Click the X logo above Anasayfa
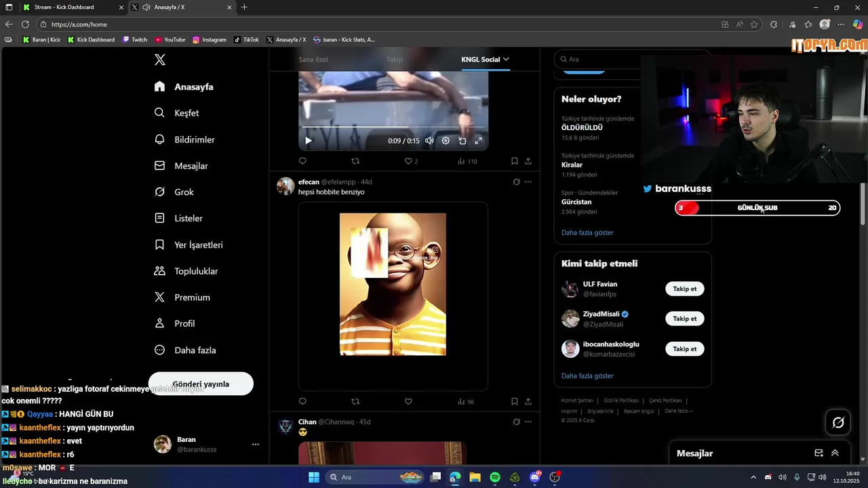868x488 pixels. coord(160,60)
